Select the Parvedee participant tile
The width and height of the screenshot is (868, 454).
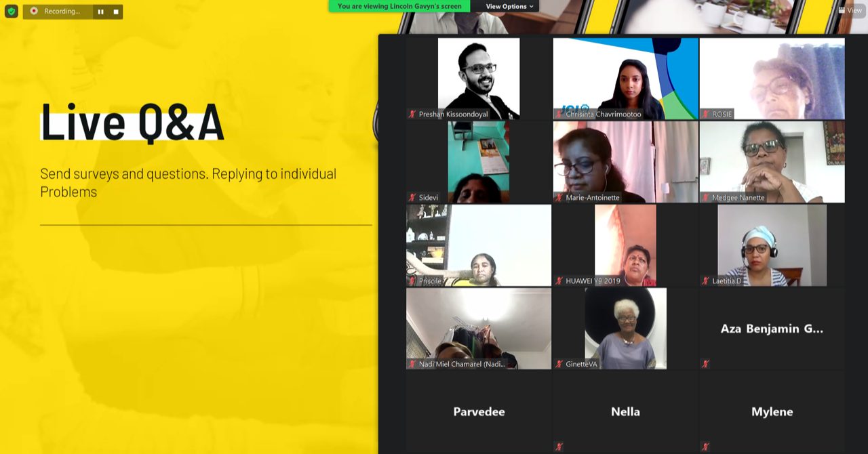[x=479, y=411]
